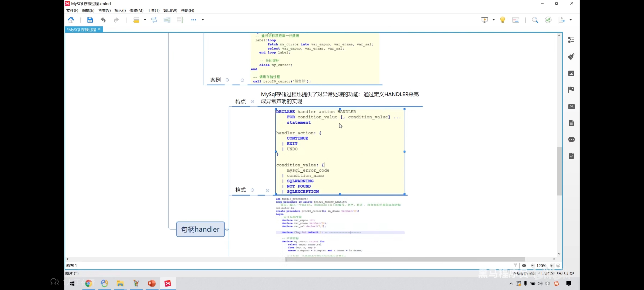Select the *MySQL存储过程 document tab
Screen dimensions: 644x290
tap(81, 29)
